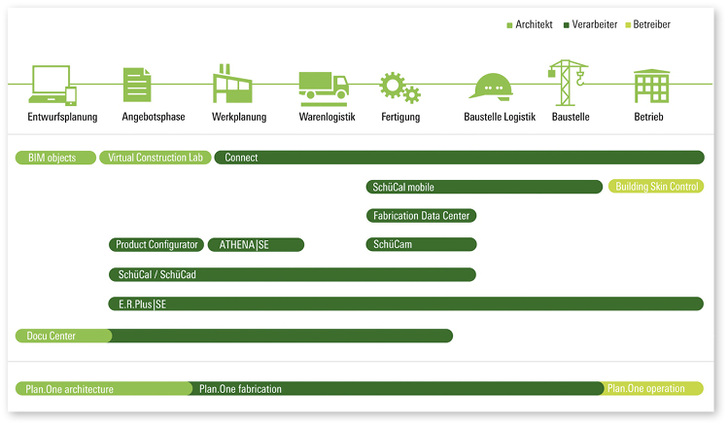Click the Verarbeiter legend color square
This screenshot has width=728, height=426.
pos(566,25)
